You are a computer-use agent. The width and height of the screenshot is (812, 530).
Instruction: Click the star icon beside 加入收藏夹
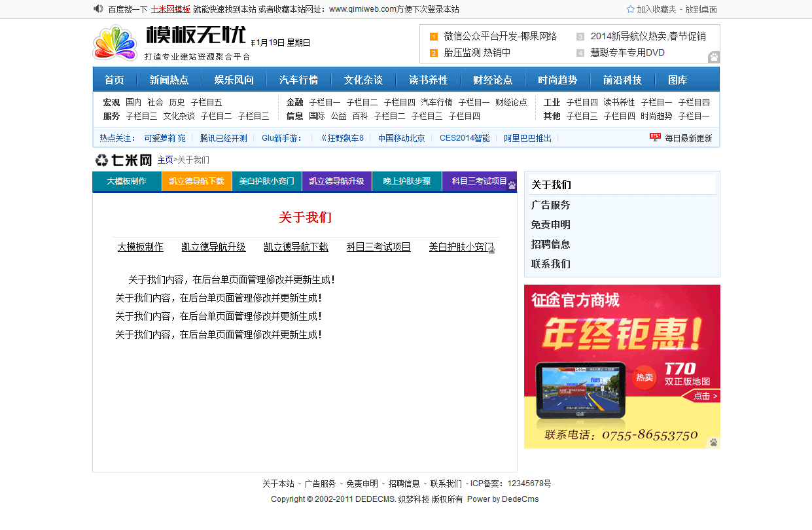click(630, 9)
